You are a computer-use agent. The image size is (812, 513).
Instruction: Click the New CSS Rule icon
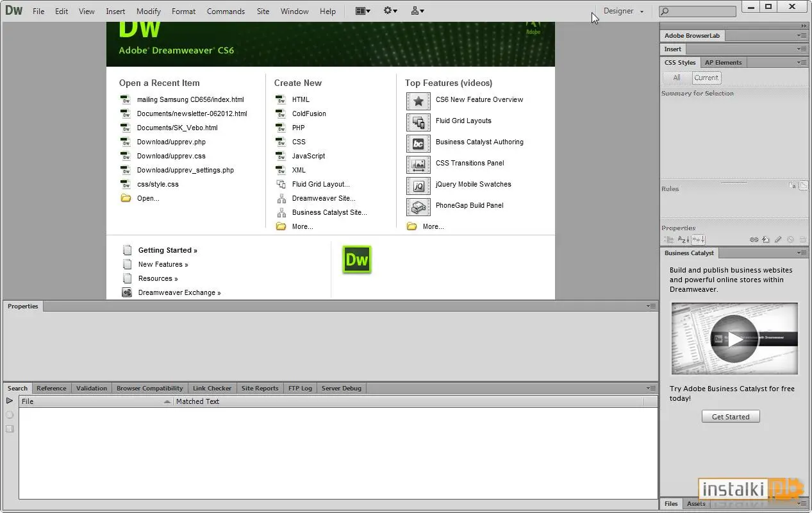[766, 240]
